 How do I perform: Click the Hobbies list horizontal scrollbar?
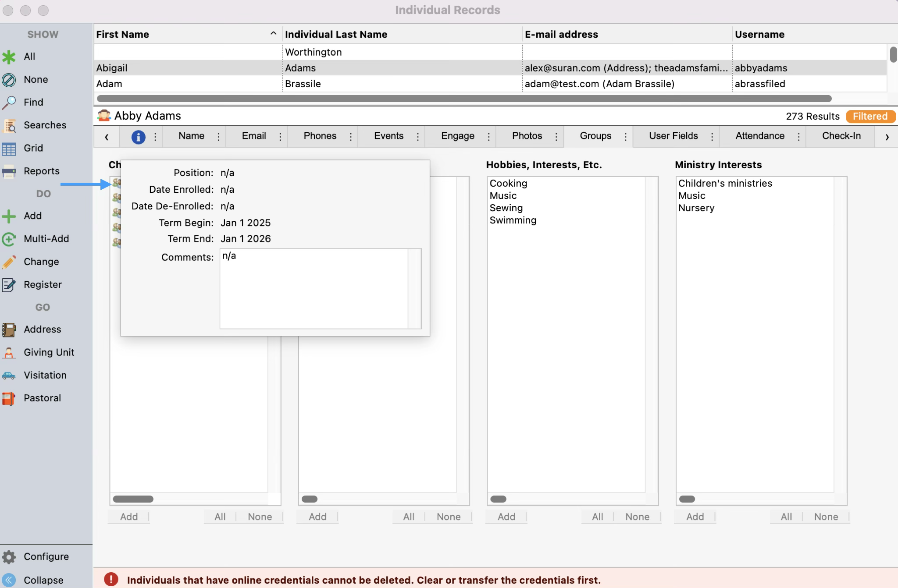[x=498, y=499]
